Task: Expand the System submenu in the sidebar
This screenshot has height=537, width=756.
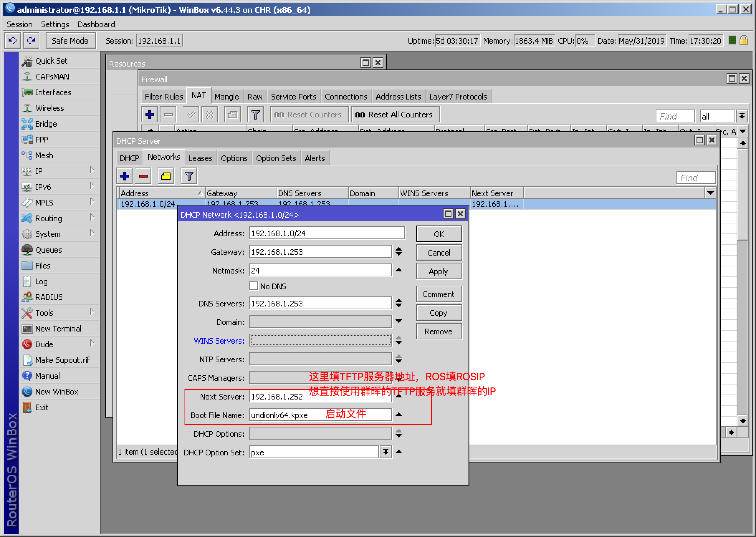Action: 92,233
